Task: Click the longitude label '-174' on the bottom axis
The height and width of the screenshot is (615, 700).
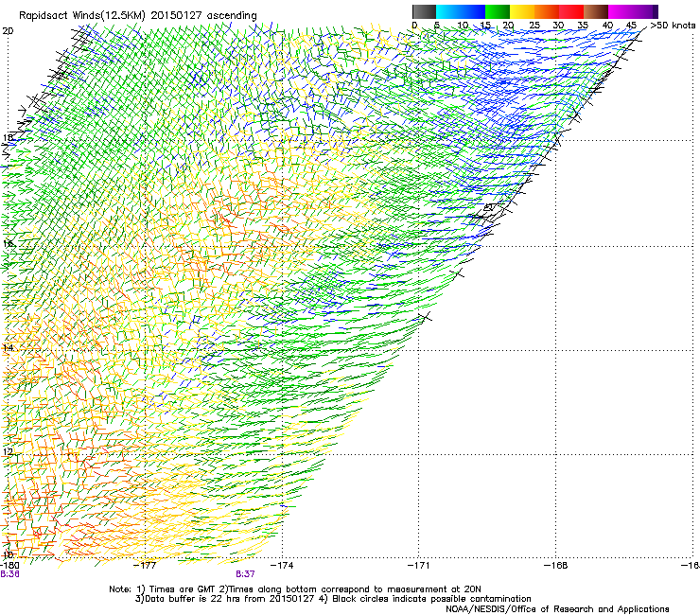Action: 282,566
